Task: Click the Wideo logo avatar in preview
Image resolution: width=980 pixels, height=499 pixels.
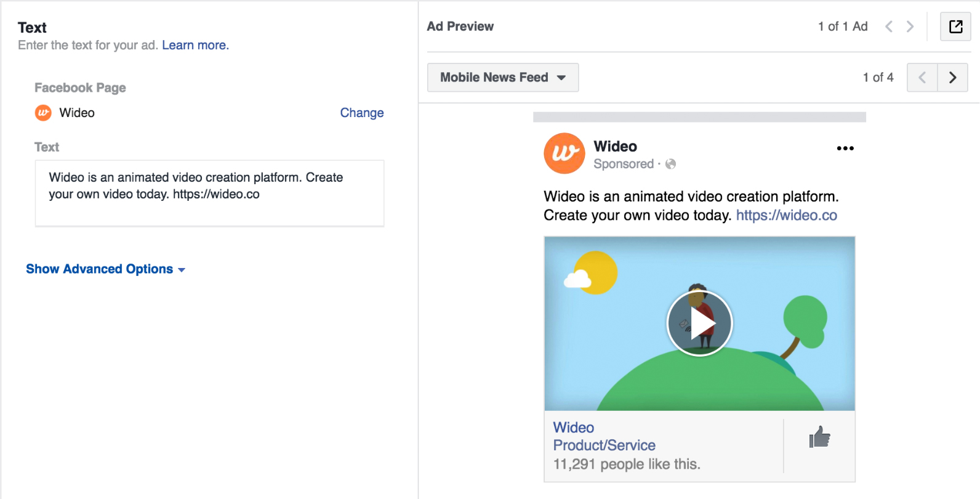Action: pyautogui.click(x=564, y=153)
